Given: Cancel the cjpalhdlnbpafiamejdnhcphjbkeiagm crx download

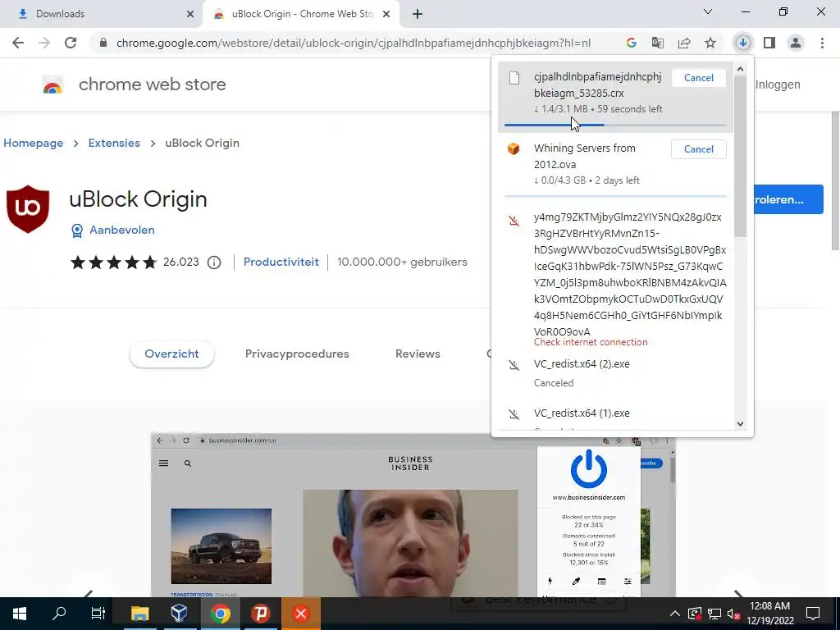Looking at the screenshot, I should [x=699, y=78].
